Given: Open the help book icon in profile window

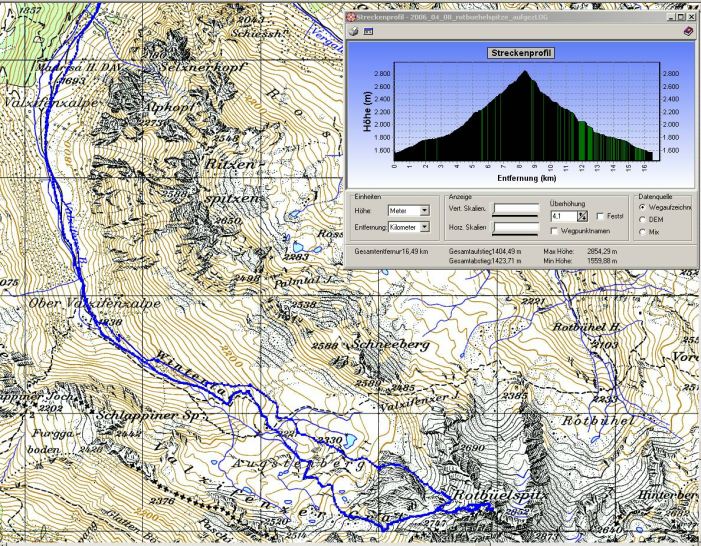Looking at the screenshot, I should coord(688,32).
